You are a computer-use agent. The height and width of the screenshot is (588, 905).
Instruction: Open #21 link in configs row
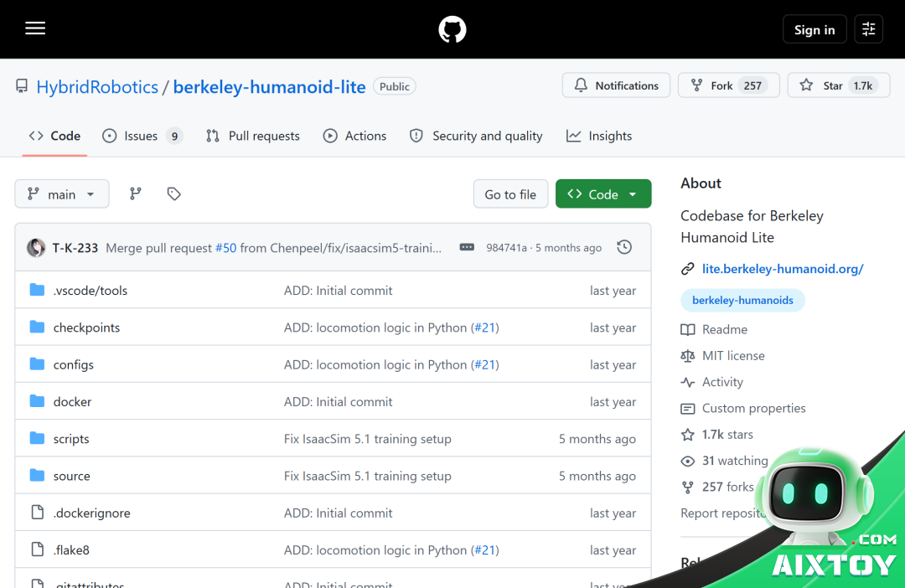(x=485, y=364)
